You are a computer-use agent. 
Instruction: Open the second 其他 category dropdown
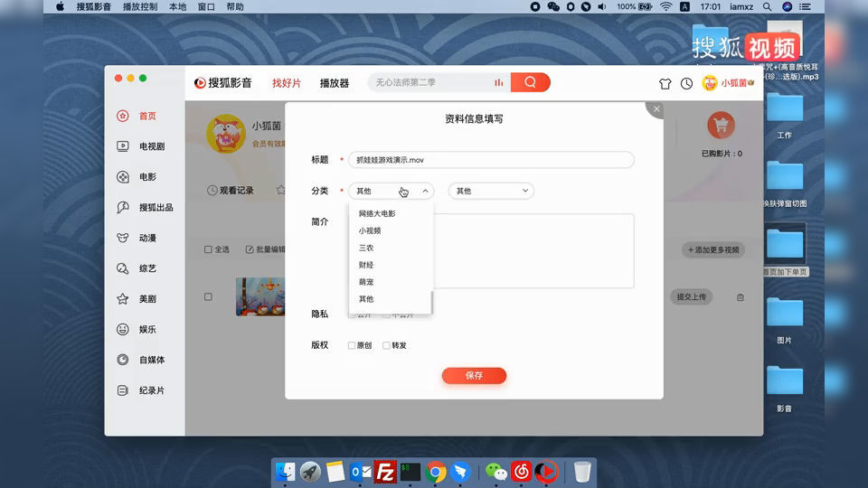click(x=491, y=191)
